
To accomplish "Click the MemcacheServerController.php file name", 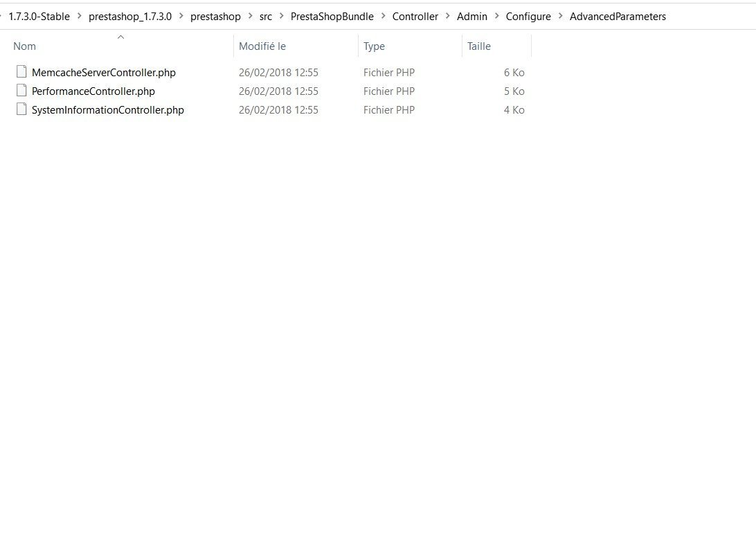I will pyautogui.click(x=104, y=72).
